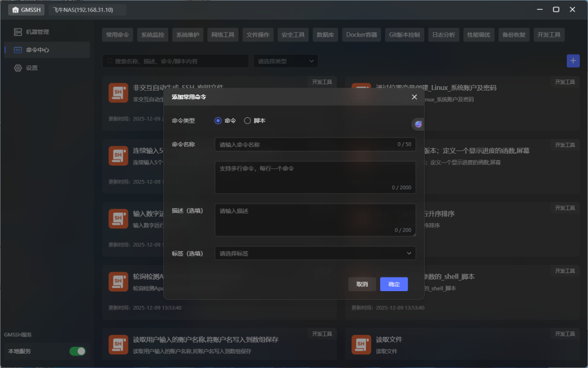Select the 常用命令 category tab
This screenshot has height=368, width=588.
[118, 34]
